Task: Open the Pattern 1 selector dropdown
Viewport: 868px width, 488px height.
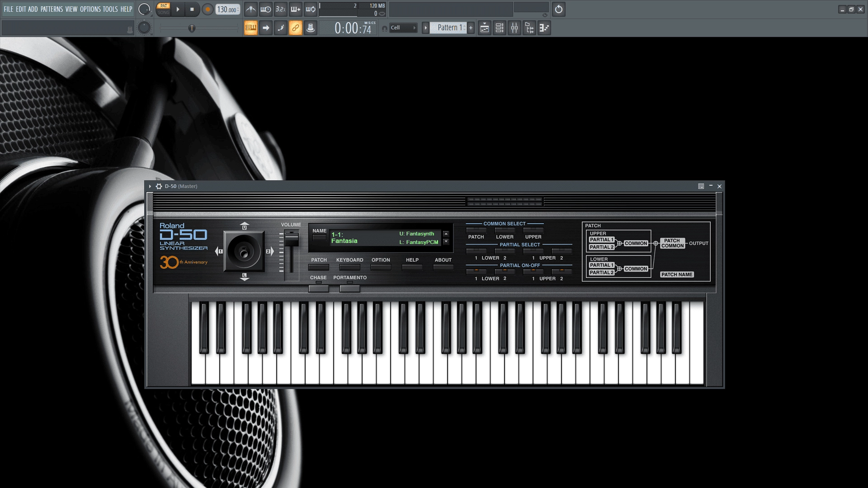Action: click(x=448, y=28)
